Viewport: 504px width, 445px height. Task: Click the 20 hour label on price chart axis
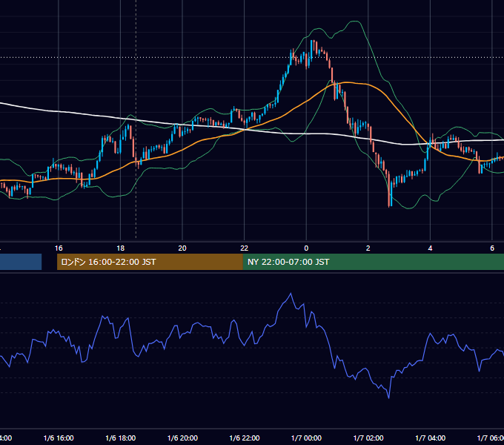pos(182,248)
